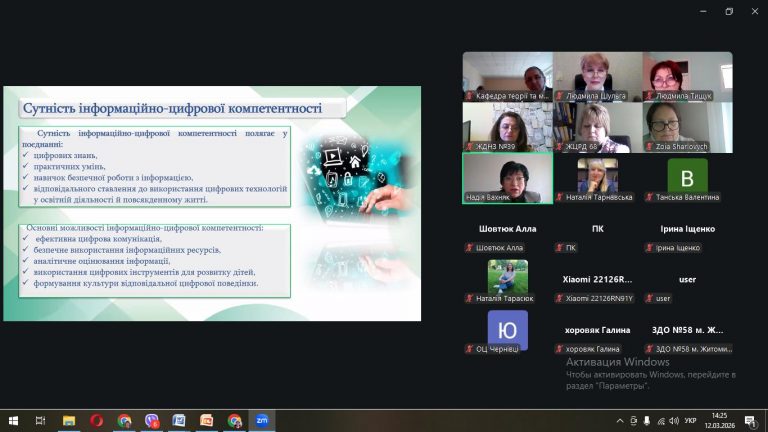Open the notification center icon

(752, 421)
